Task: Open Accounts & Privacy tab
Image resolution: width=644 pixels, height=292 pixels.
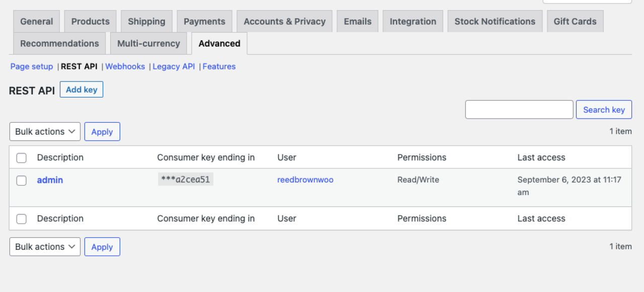Action: coord(285,22)
